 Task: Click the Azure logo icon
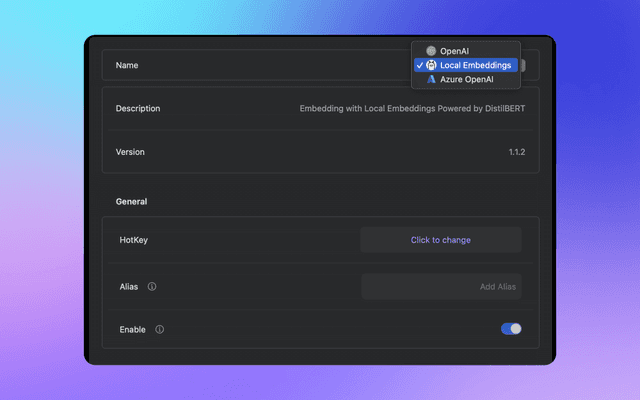[x=431, y=79]
